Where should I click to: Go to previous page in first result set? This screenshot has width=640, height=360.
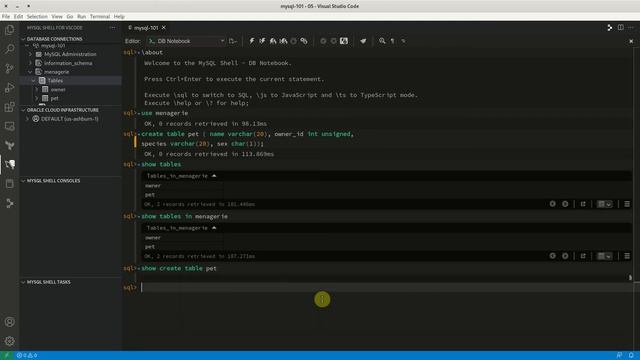[x=552, y=204]
